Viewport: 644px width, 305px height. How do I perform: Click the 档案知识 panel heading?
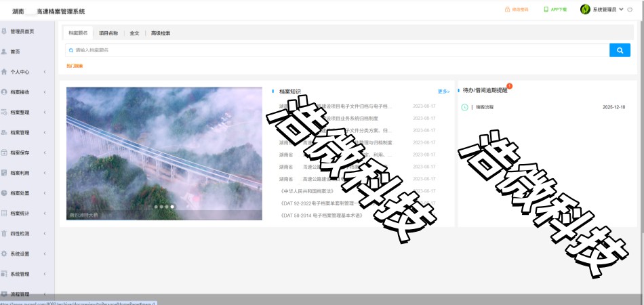tap(290, 91)
